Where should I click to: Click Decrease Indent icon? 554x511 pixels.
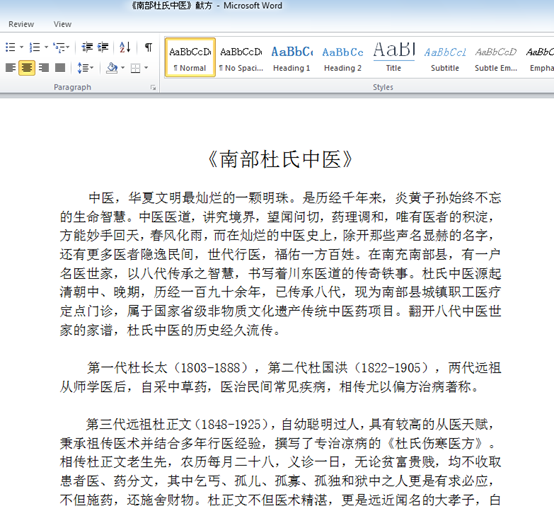[87, 47]
